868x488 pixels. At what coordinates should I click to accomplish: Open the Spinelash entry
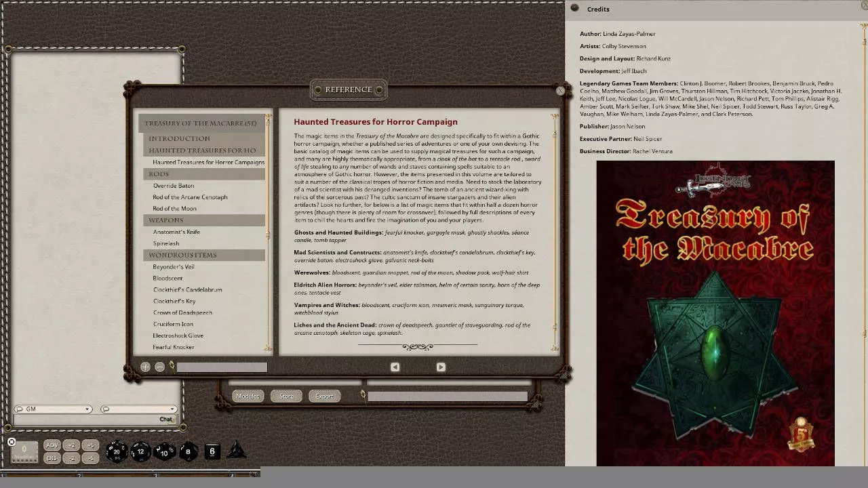[166, 243]
